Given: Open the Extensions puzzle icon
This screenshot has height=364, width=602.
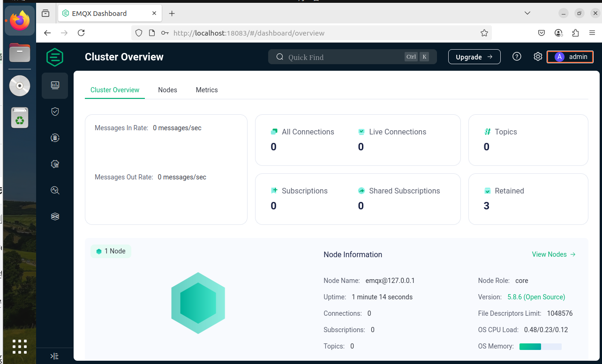Looking at the screenshot, I should (575, 33).
